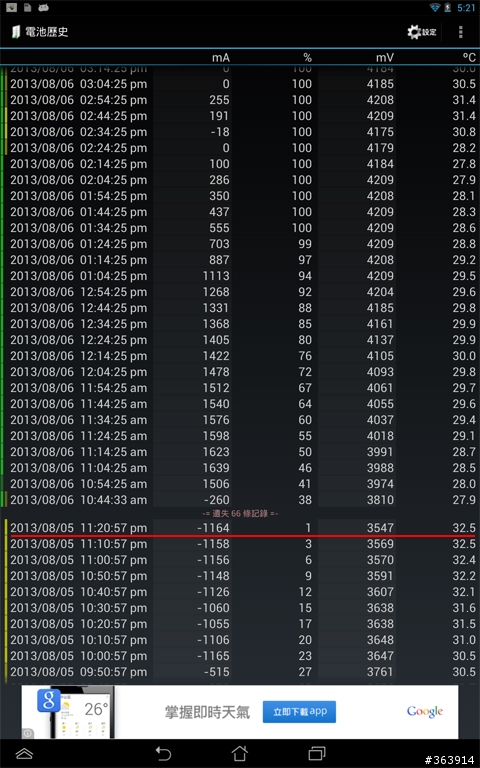Viewport: 480px width, 768px height.
Task: Select the 10:44:33 am row with -260 mA
Action: [240, 500]
